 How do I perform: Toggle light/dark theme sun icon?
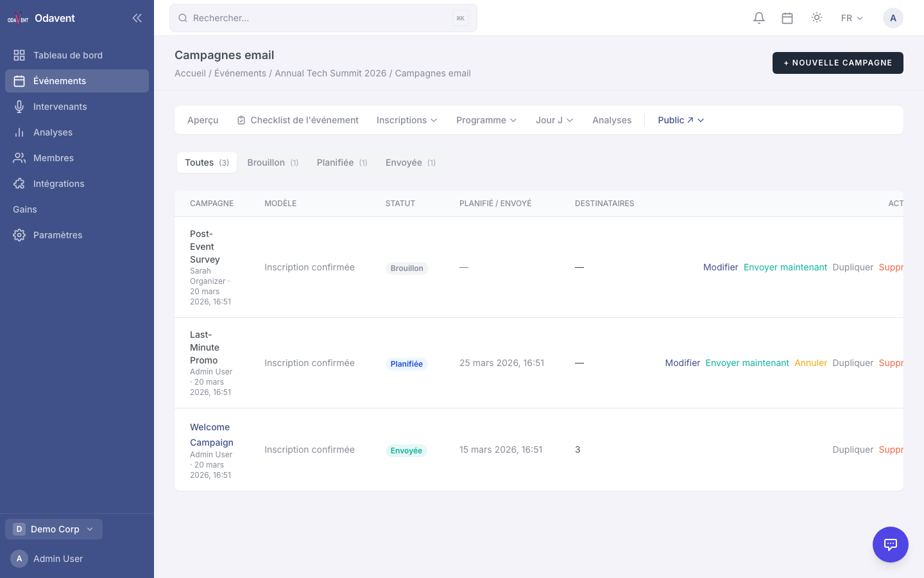817,18
